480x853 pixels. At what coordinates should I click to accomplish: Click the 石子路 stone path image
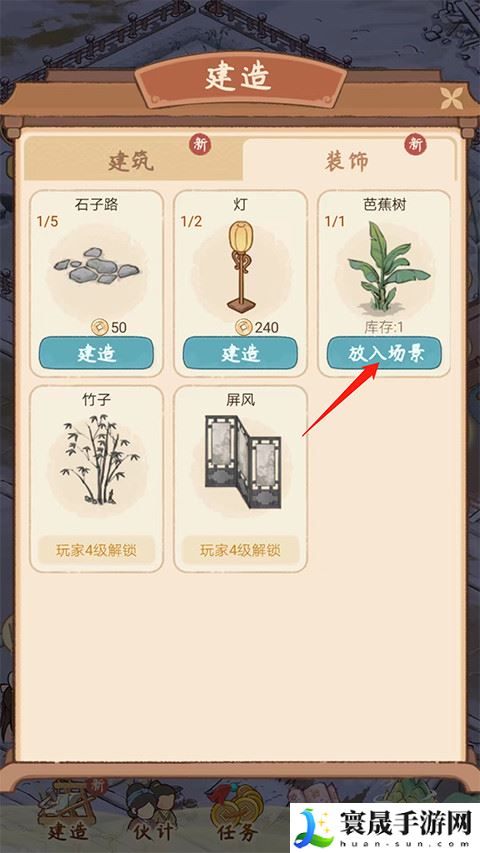(97, 268)
